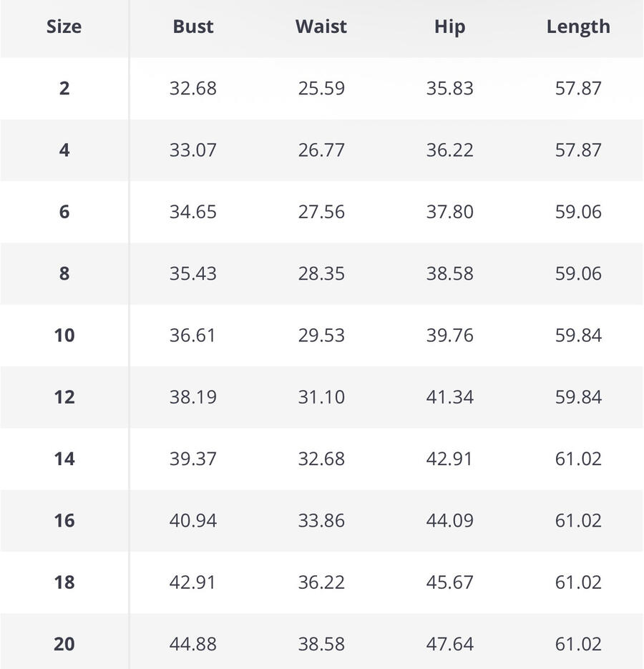Click bust value 44.88 in size 20 row
This screenshot has width=644, height=669.
click(193, 644)
